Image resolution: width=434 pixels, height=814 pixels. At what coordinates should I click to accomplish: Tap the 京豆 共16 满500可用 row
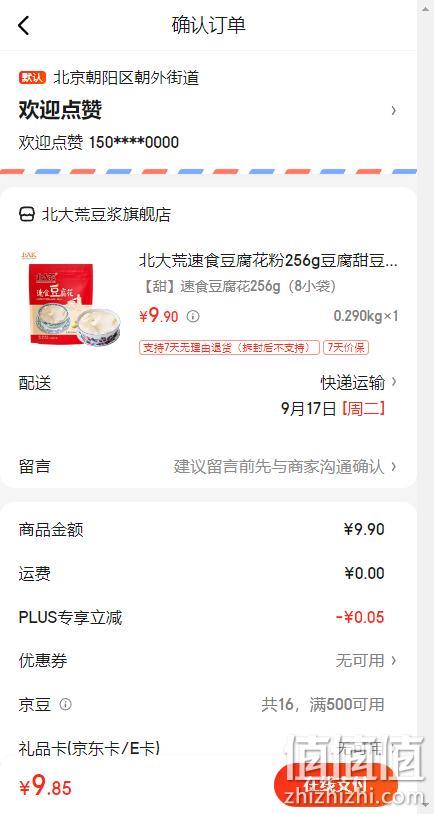click(x=209, y=704)
